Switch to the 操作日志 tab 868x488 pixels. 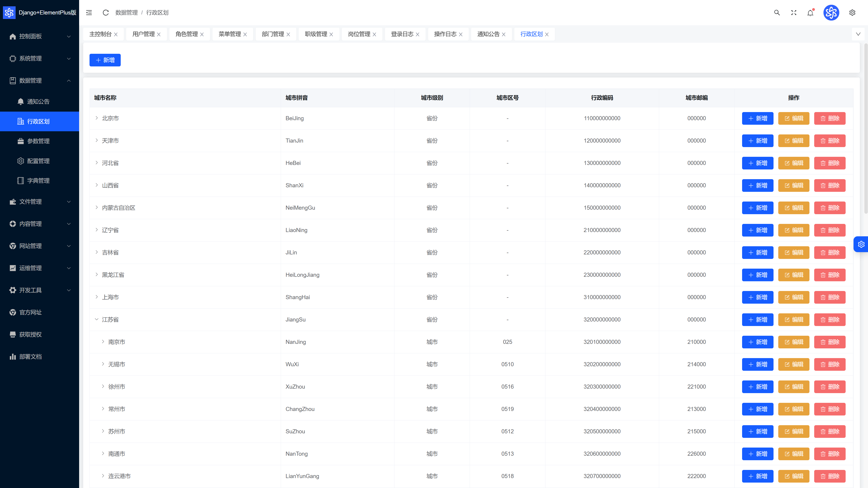coord(445,34)
